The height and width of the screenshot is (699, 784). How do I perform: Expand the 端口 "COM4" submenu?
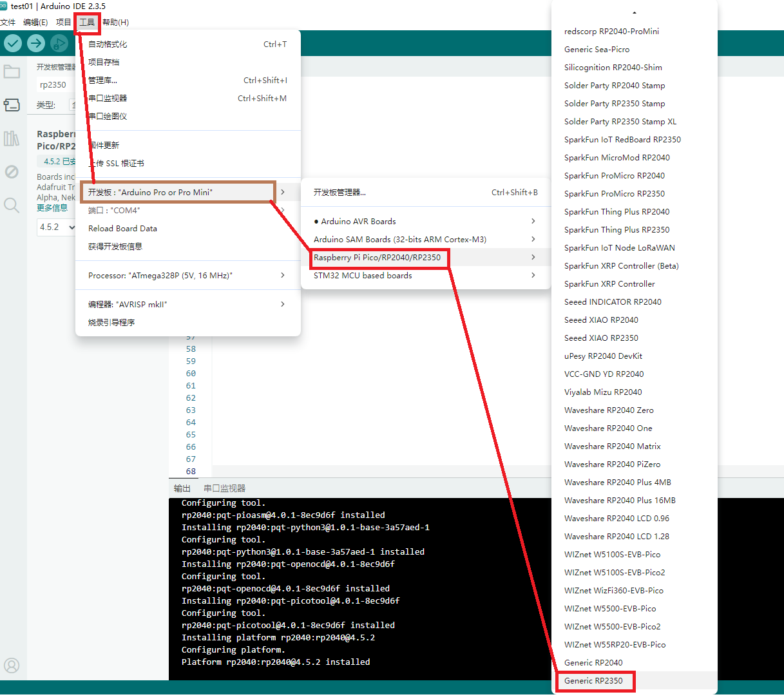coord(188,210)
